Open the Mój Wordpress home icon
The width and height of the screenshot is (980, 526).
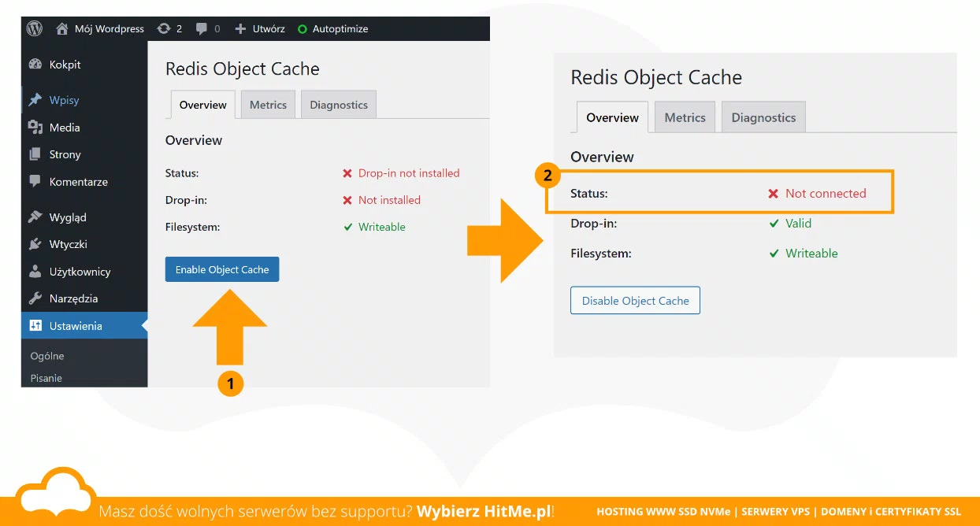(61, 28)
